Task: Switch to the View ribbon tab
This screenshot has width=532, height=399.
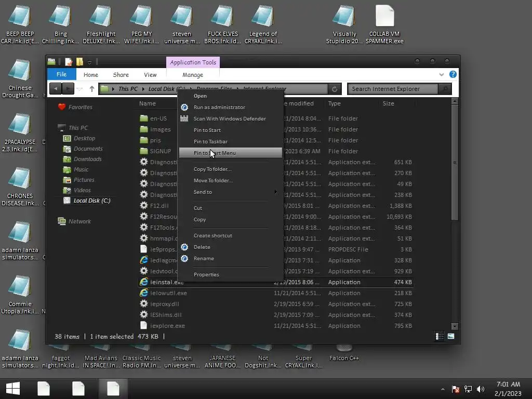Action: pyautogui.click(x=150, y=75)
